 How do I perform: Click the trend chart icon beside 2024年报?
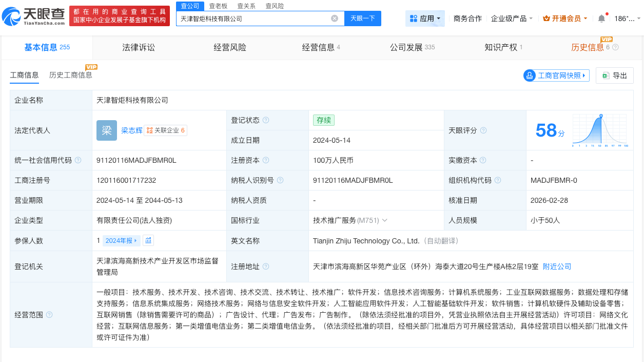[x=148, y=240]
